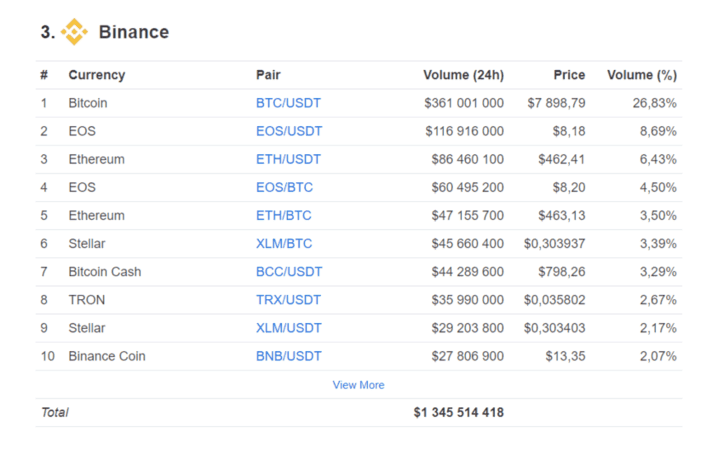Click the Volume (24h) column header
The height and width of the screenshot is (450, 701).
(x=464, y=75)
